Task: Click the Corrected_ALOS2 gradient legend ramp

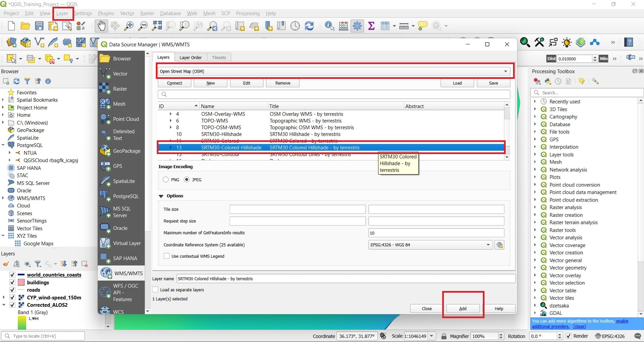Action: coord(22,323)
